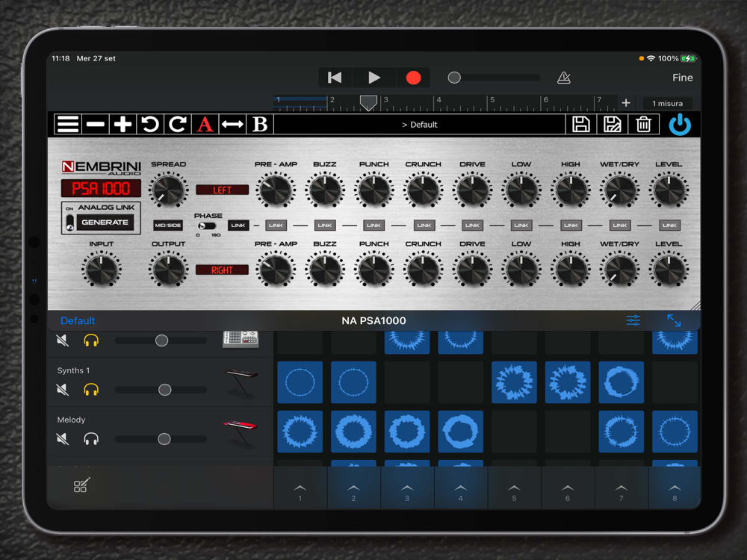Start playback with the play button

coord(374,78)
